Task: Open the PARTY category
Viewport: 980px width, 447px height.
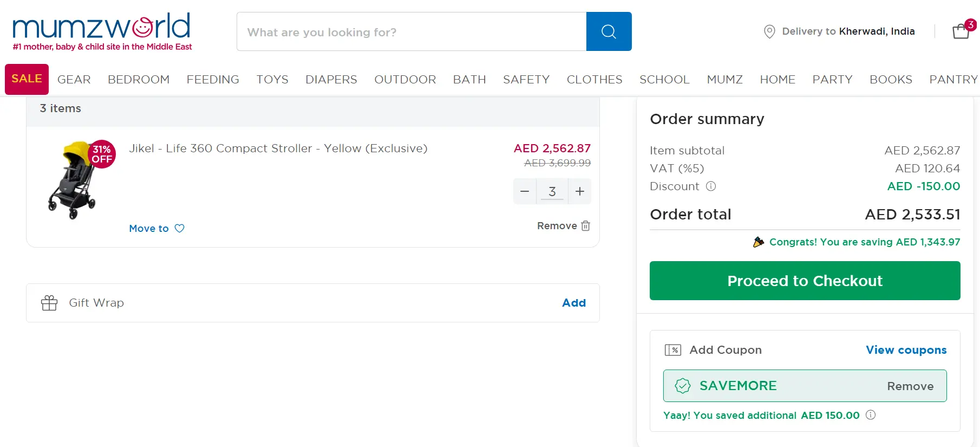Action: [x=832, y=80]
